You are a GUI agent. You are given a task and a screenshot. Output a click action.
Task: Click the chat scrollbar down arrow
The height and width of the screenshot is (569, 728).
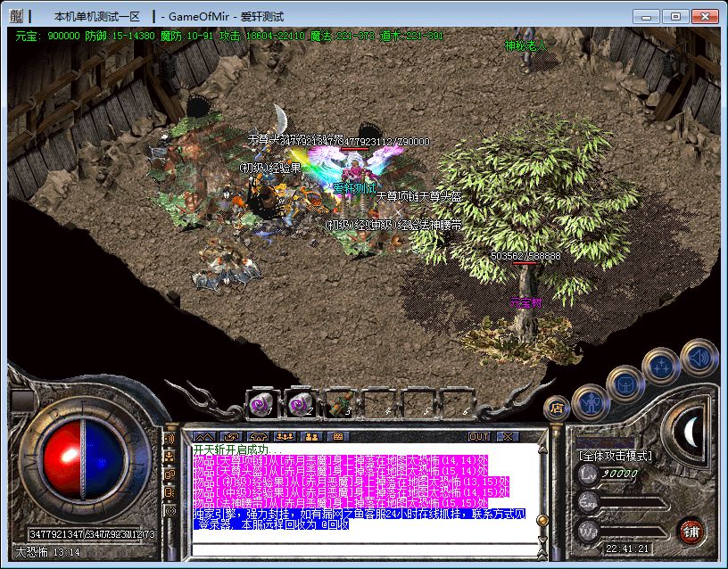pyautogui.click(x=542, y=540)
